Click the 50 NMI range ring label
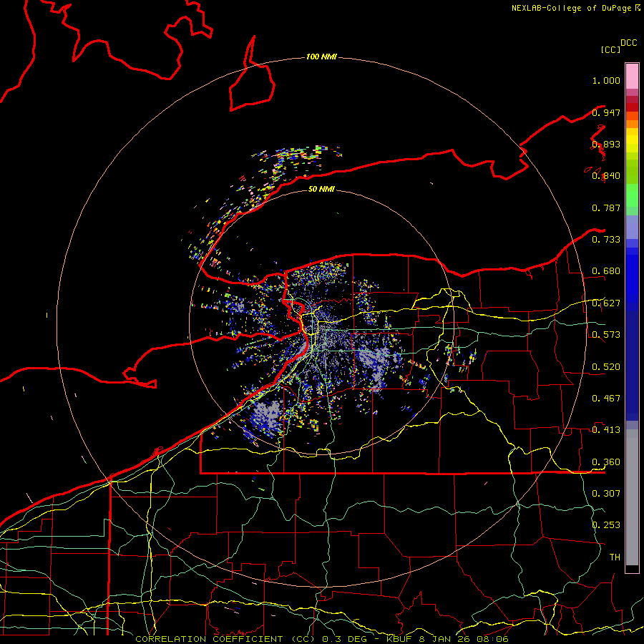Screen dimensions: 644x644 pyautogui.click(x=321, y=190)
